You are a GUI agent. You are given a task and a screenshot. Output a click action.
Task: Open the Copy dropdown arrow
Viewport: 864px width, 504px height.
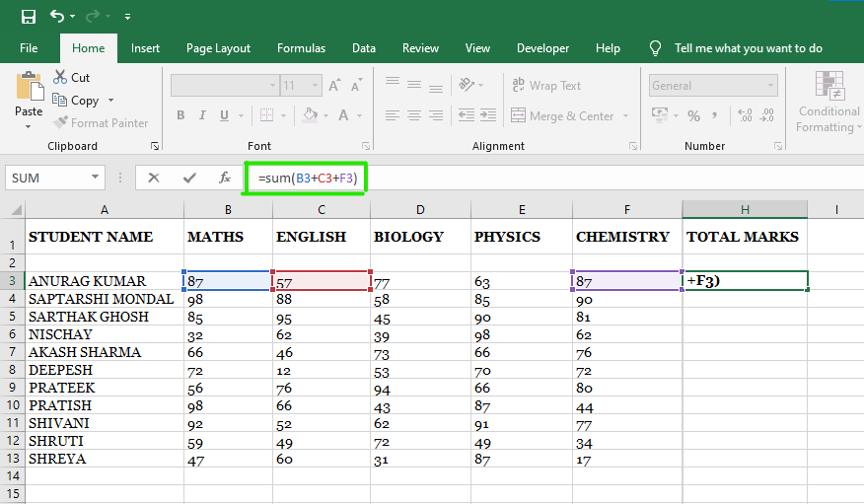coord(110,101)
